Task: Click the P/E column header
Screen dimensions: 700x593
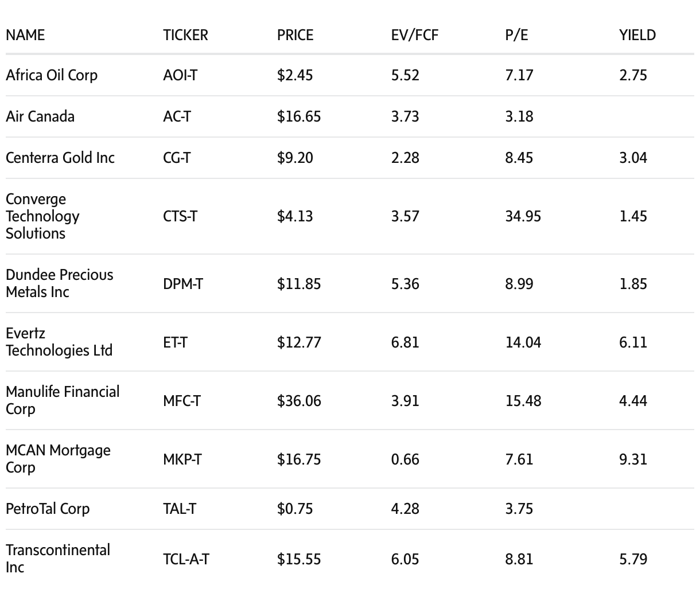Action: (516, 35)
